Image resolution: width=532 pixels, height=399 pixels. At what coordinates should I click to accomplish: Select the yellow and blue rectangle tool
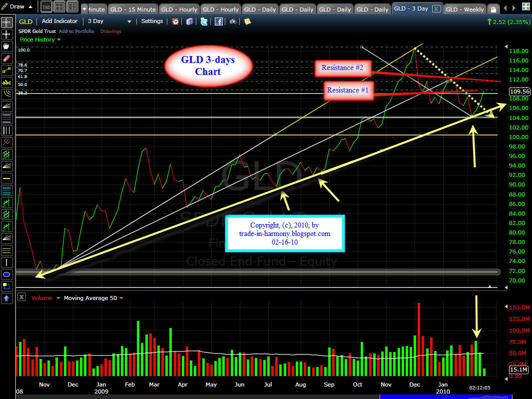point(6,286)
